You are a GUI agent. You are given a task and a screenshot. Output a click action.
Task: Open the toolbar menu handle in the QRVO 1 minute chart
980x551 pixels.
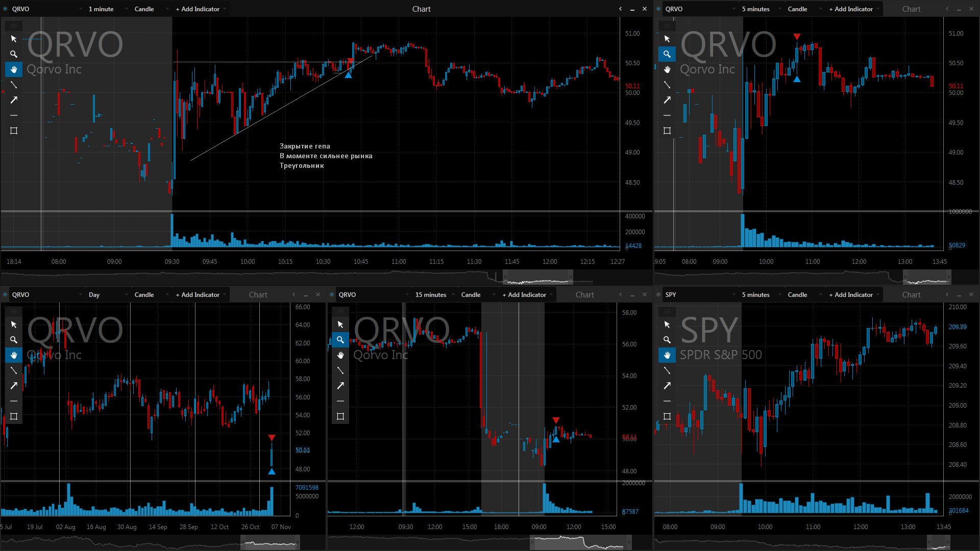[x=14, y=26]
